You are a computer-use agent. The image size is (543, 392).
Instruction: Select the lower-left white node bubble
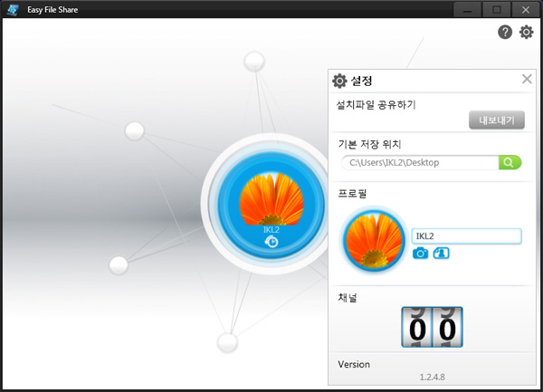pyautogui.click(x=119, y=265)
